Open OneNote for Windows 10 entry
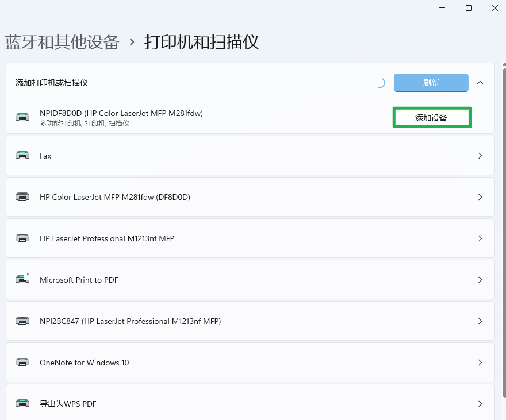This screenshot has height=420, width=506. pos(250,363)
